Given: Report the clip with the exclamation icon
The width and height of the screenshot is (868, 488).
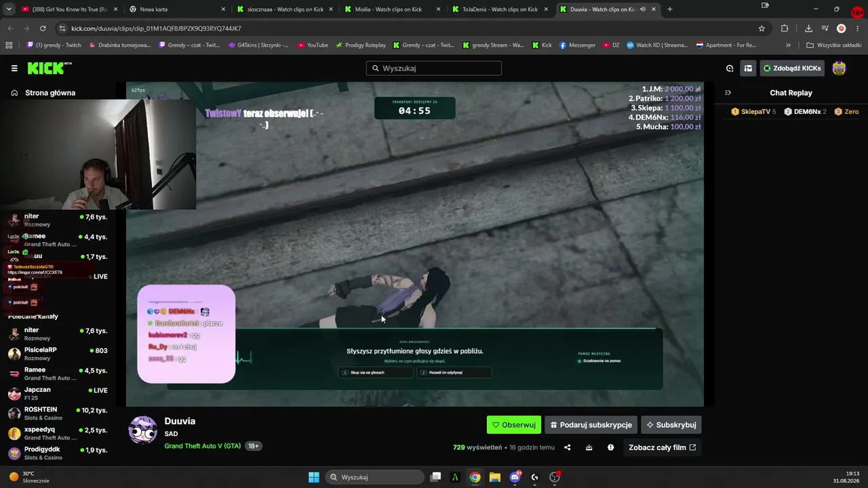Looking at the screenshot, I should pyautogui.click(x=610, y=447).
